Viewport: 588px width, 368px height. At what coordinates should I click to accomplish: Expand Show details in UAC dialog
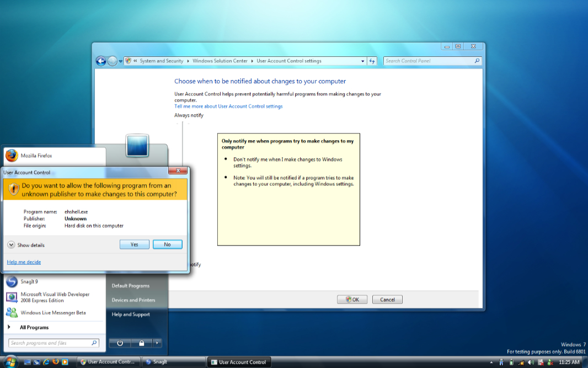(x=26, y=245)
